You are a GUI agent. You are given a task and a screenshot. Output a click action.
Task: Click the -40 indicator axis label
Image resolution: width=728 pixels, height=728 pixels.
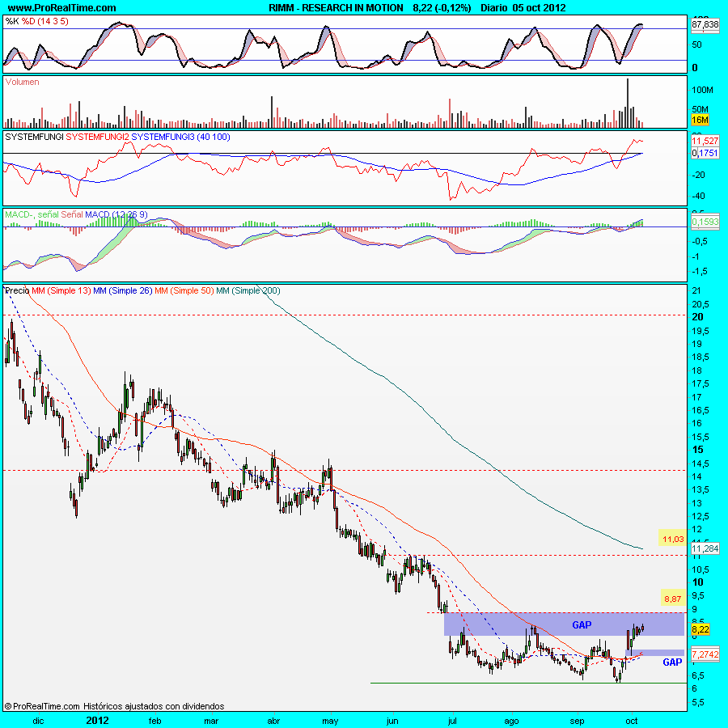(x=699, y=196)
